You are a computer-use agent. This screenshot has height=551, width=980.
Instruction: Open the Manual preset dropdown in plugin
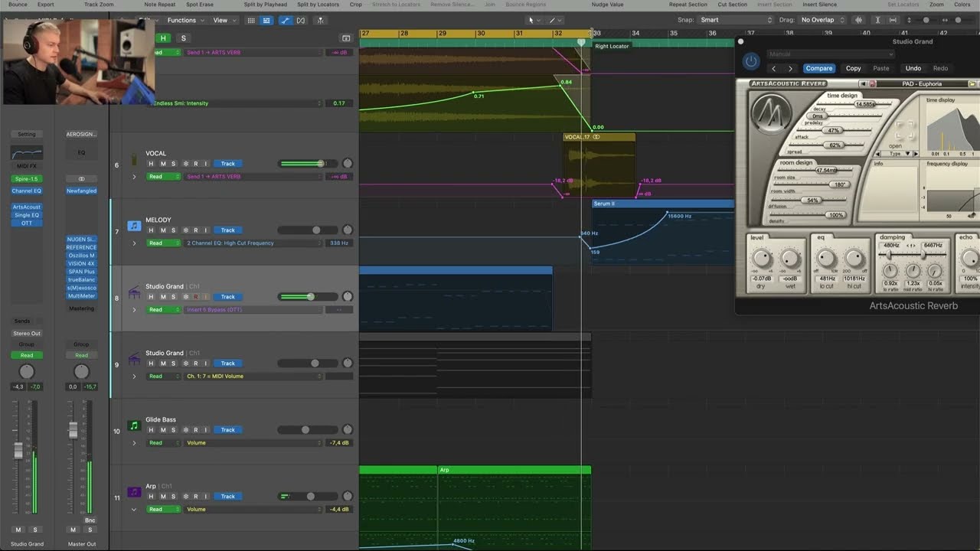point(830,54)
